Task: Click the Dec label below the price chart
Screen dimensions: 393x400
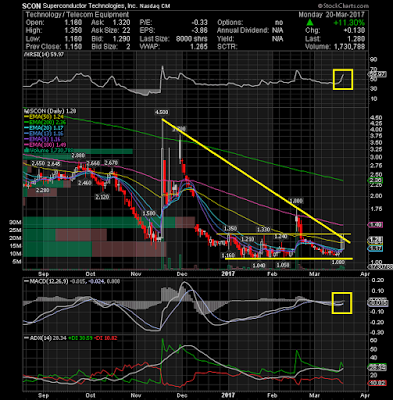Action: pyautogui.click(x=182, y=274)
